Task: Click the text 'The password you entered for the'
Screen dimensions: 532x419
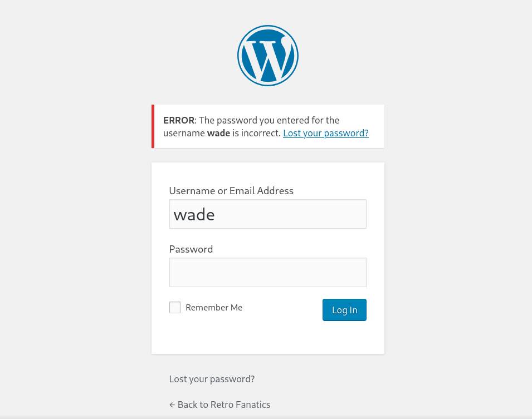Action: pyautogui.click(x=269, y=120)
